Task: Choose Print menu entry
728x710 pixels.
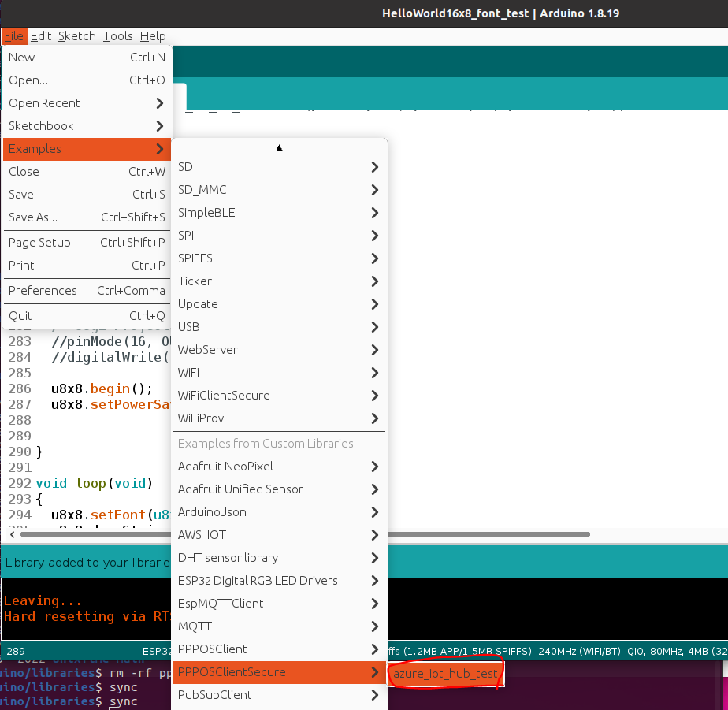Action: click(87, 265)
